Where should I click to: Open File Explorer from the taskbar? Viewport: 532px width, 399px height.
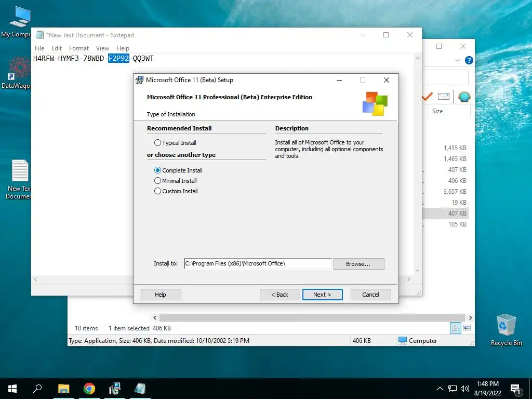[x=63, y=389]
